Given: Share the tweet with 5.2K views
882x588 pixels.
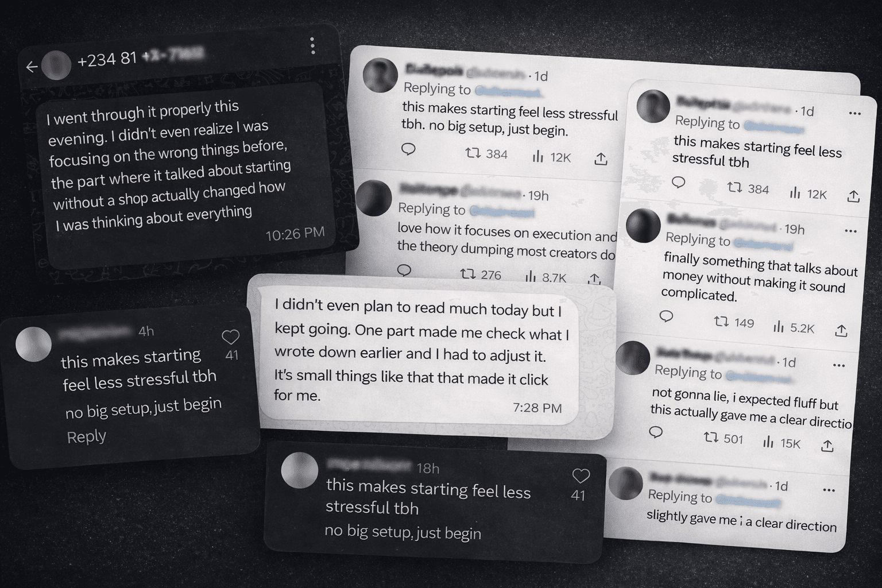Looking at the screenshot, I should click(841, 331).
